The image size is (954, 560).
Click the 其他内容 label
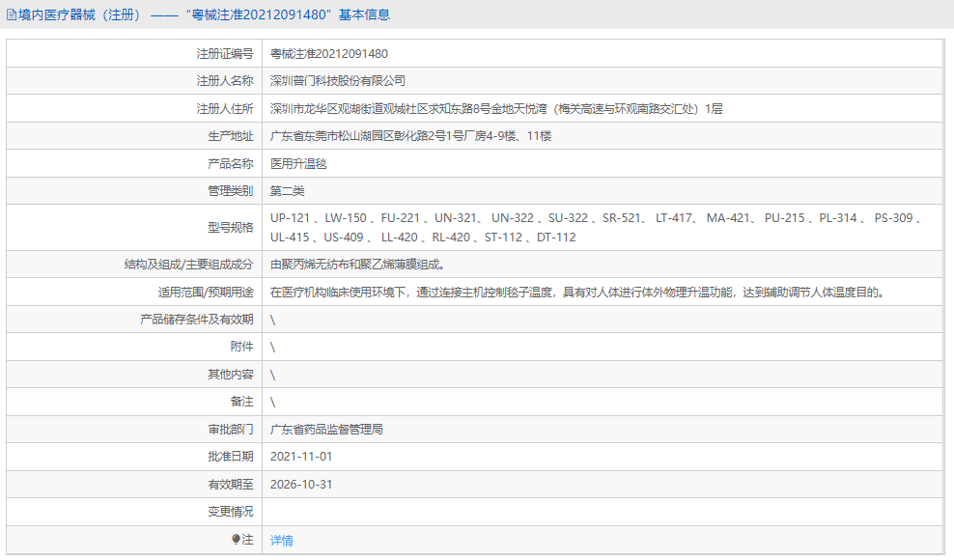point(231,374)
